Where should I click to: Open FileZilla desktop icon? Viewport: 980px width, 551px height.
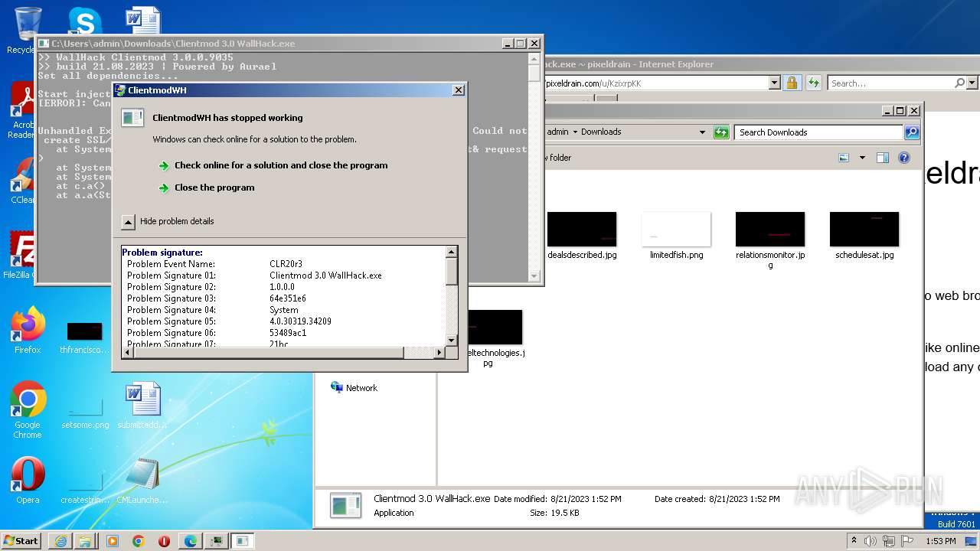[x=23, y=256]
